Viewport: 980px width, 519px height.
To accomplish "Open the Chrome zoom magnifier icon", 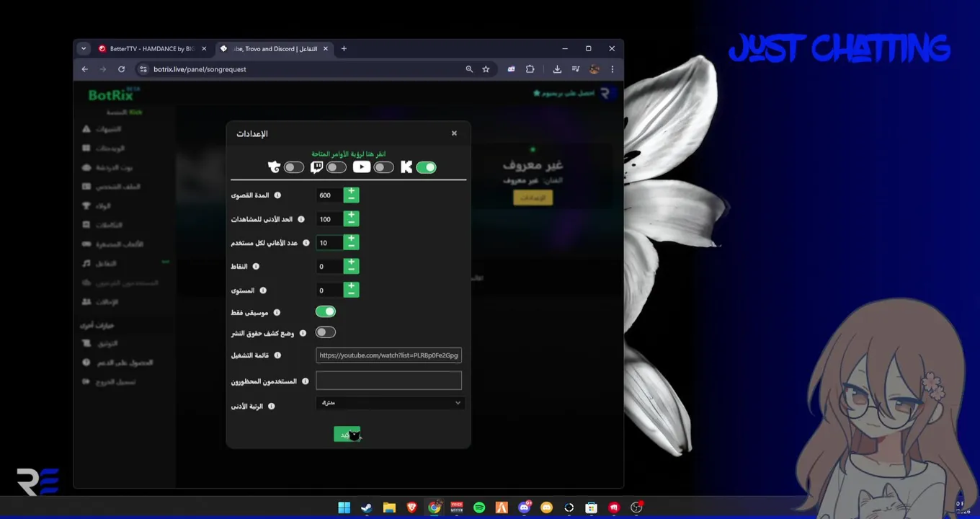I will pos(469,69).
